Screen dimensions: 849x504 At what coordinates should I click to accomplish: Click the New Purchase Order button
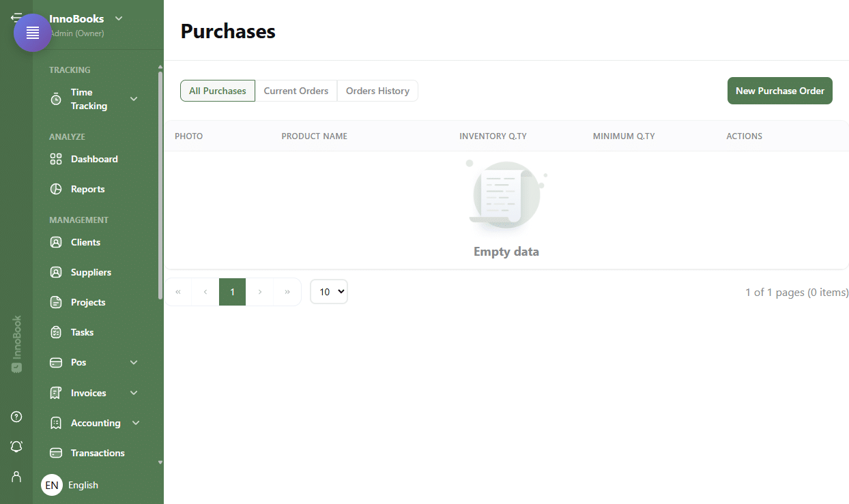pos(780,91)
